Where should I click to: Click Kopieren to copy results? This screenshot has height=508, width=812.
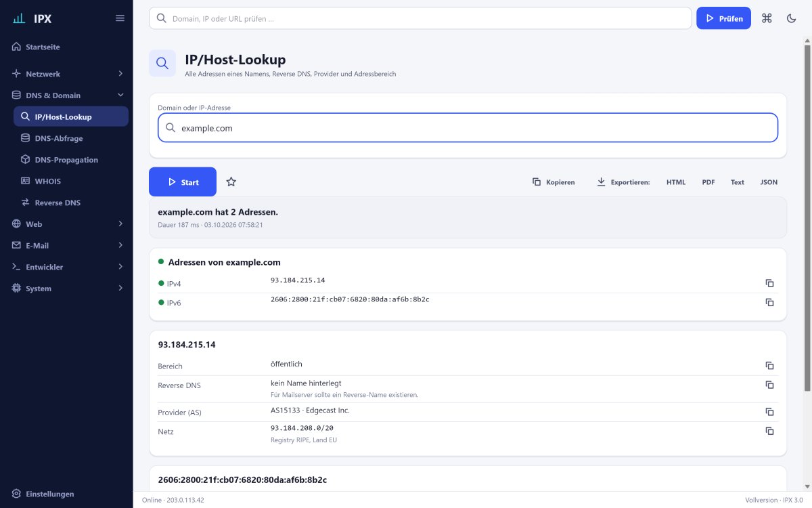tap(554, 182)
